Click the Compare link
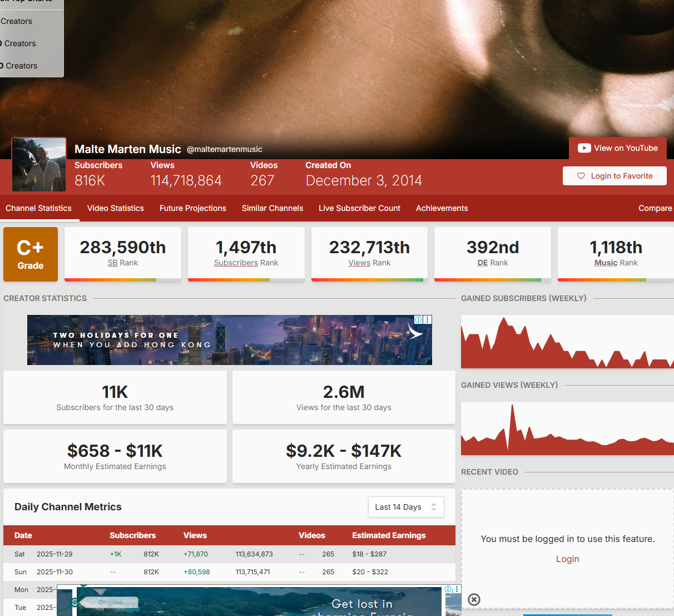This screenshot has width=674, height=616. 655,208
